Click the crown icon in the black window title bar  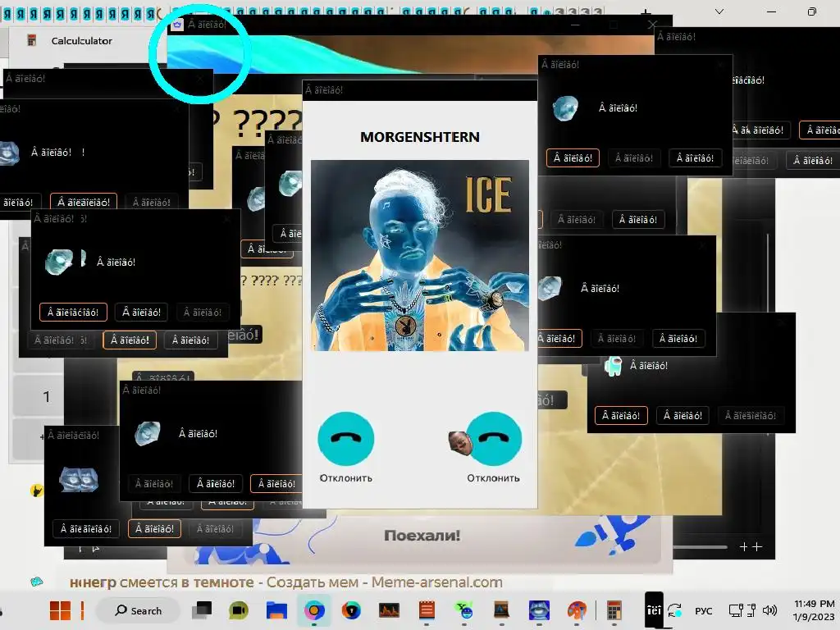coord(177,24)
